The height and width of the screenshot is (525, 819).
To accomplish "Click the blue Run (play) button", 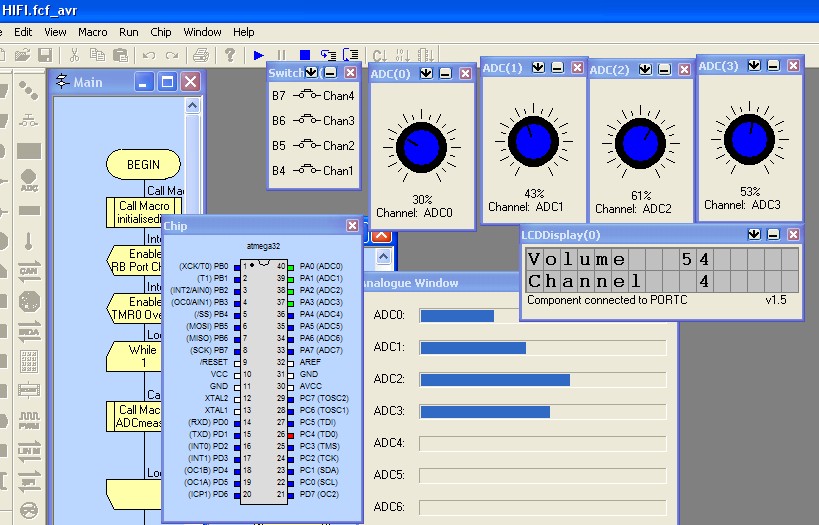I will pyautogui.click(x=259, y=54).
